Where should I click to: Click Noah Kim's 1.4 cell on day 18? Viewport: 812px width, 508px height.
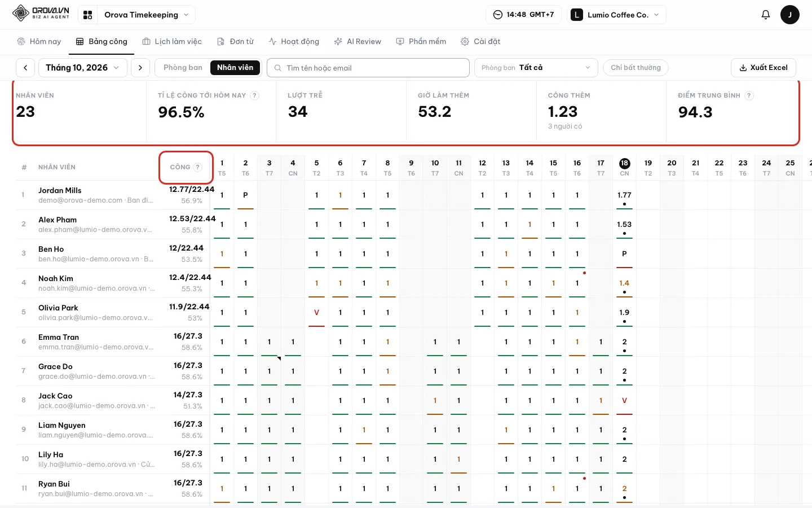(624, 283)
